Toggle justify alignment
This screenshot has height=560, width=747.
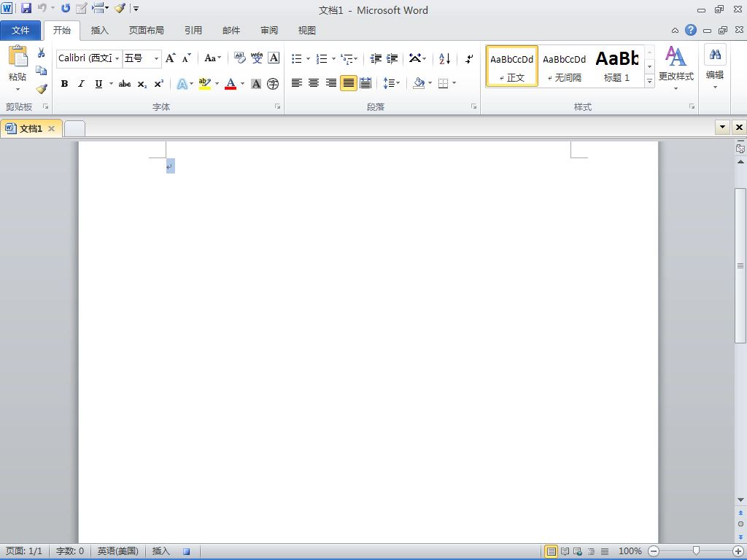pos(349,83)
